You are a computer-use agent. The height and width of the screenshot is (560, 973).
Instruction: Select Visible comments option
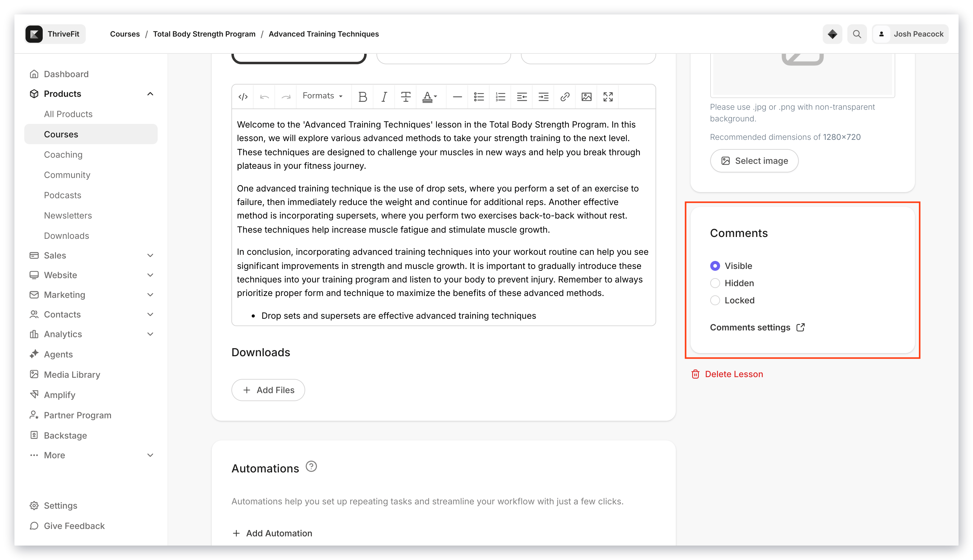[x=715, y=266]
